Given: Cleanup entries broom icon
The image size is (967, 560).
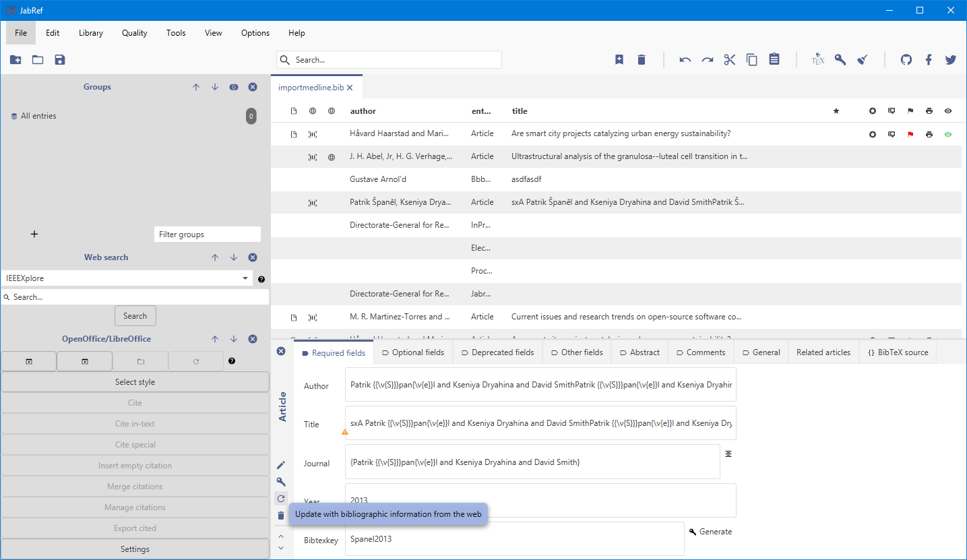Looking at the screenshot, I should (863, 60).
